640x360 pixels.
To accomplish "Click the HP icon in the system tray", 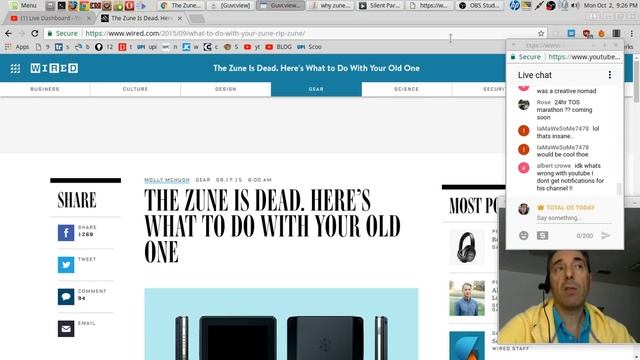I will click(x=514, y=5).
